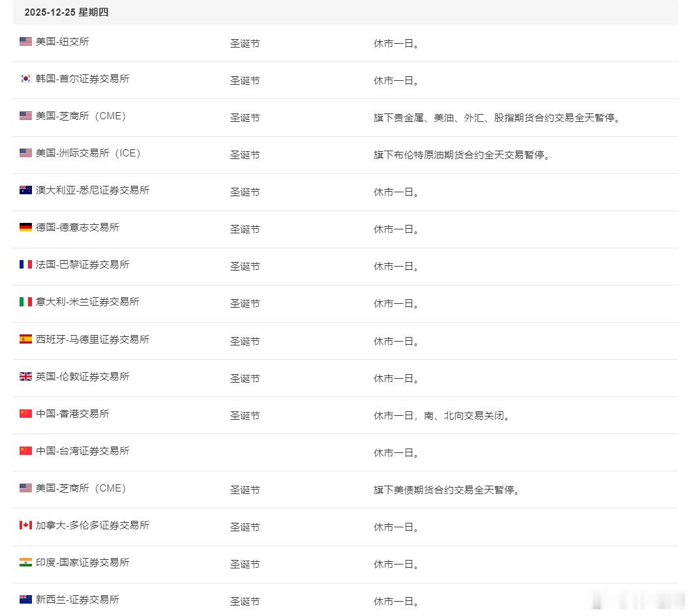
Task: Click 圣诞节 in the 伦敦证券交易所 row
Action: 245,378
